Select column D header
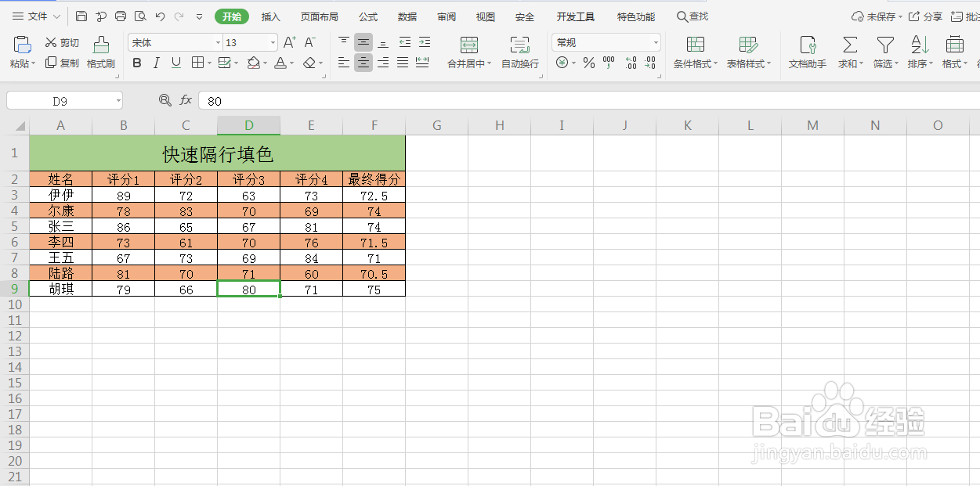The height and width of the screenshot is (486, 980). pos(249,125)
